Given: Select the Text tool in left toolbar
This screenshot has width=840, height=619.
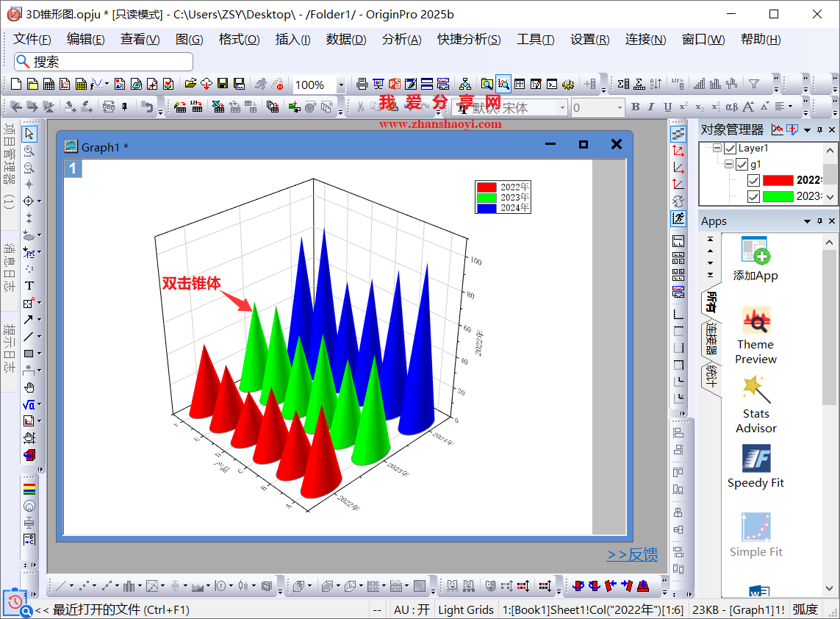Looking at the screenshot, I should point(29,285).
